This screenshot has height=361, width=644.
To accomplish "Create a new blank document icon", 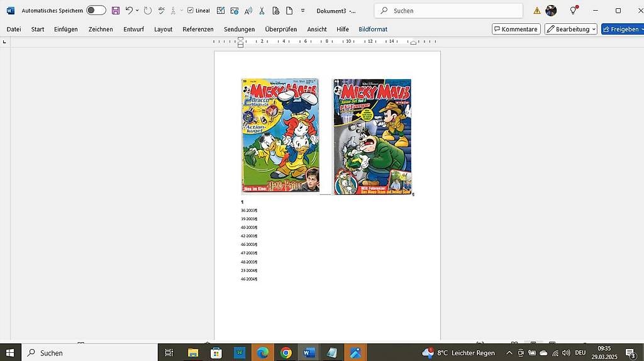I will (x=289, y=11).
